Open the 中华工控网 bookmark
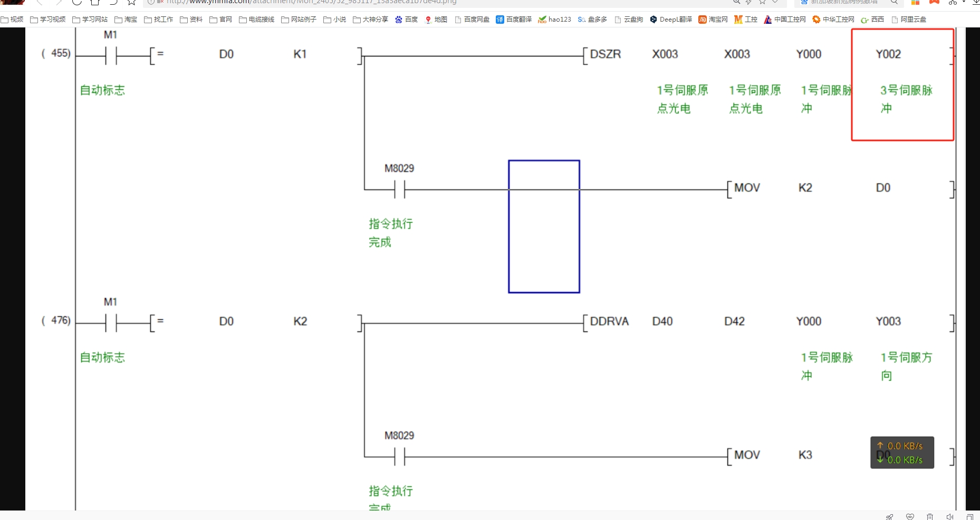The height and width of the screenshot is (520, 980). (x=833, y=20)
